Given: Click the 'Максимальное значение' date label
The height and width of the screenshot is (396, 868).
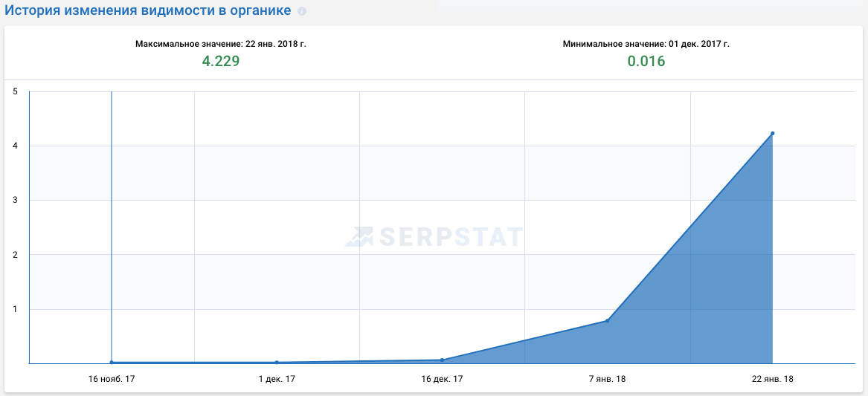Looking at the screenshot, I should pos(221,44).
